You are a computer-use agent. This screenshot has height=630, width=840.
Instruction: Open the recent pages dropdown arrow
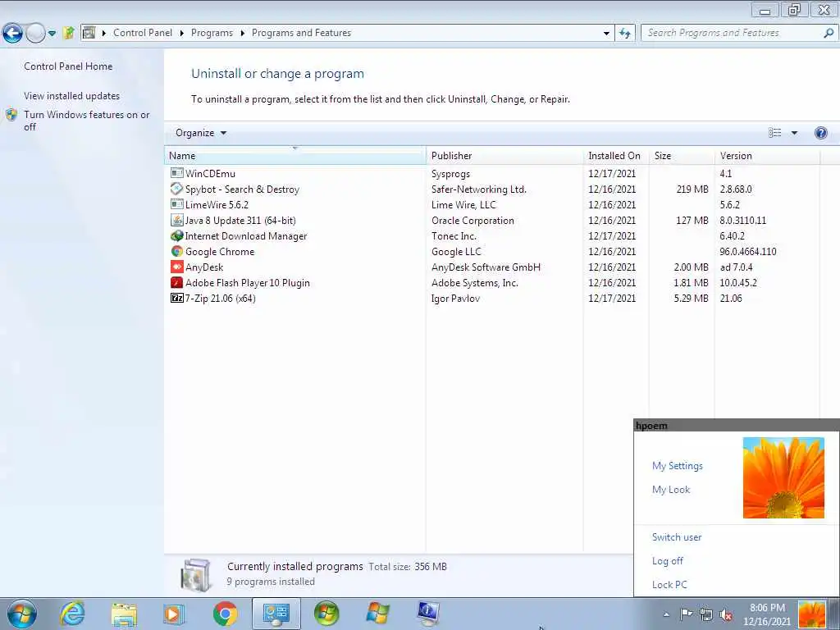(x=52, y=33)
